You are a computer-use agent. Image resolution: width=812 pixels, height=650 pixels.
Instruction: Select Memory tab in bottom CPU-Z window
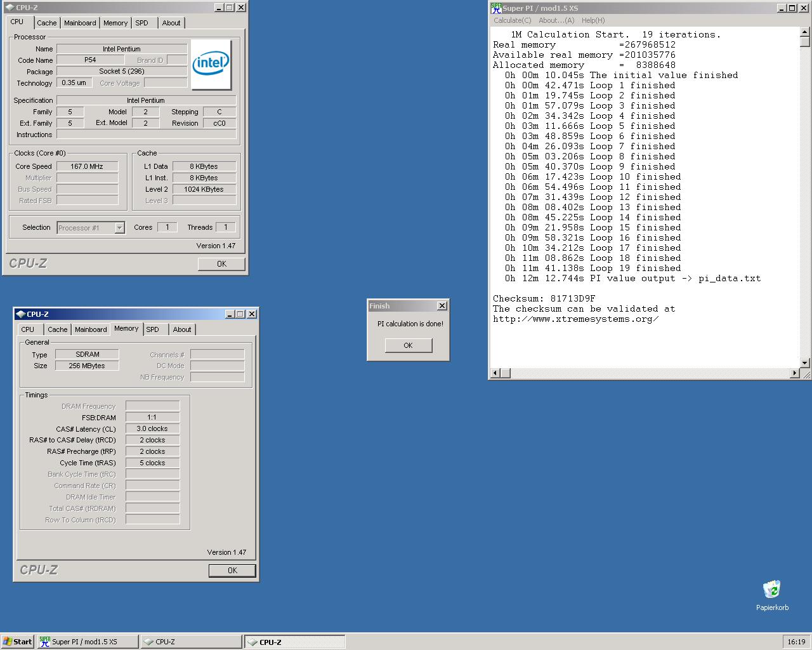[126, 328]
